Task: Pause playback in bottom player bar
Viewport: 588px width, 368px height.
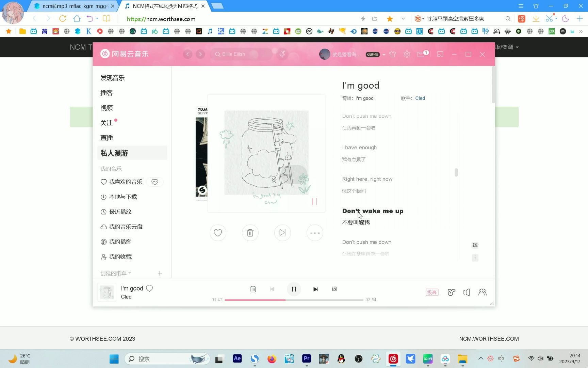Action: [294, 289]
